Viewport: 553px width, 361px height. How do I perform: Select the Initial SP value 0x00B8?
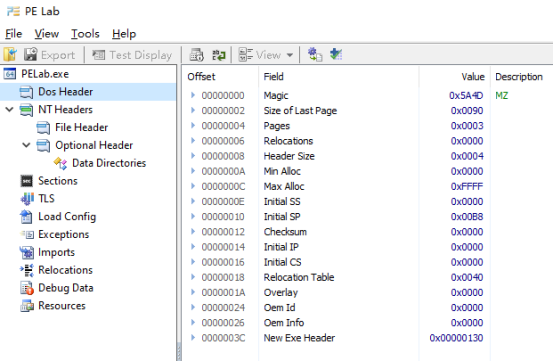tap(467, 217)
